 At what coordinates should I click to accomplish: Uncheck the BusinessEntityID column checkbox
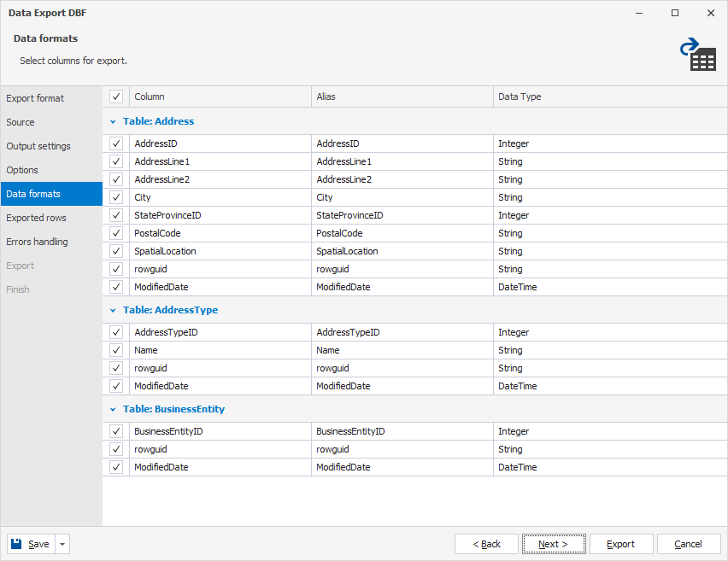coord(116,431)
